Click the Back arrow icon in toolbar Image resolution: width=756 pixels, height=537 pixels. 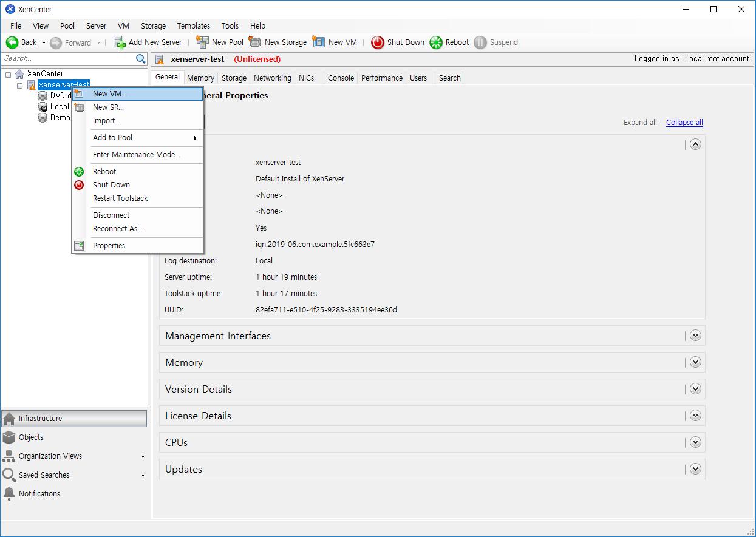[x=12, y=42]
